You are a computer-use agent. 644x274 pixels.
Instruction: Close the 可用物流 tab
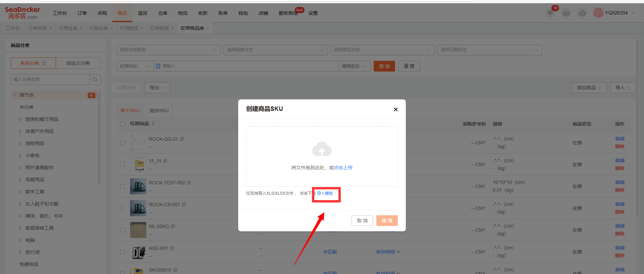click(142, 28)
